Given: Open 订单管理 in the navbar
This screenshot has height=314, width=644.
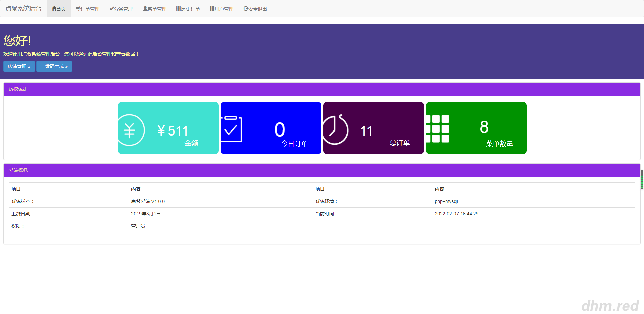Looking at the screenshot, I should point(88,9).
